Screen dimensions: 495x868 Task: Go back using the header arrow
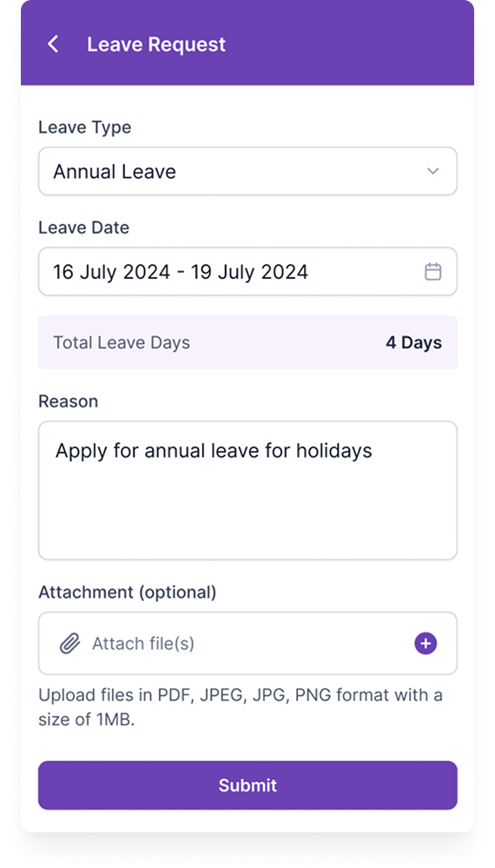53,44
